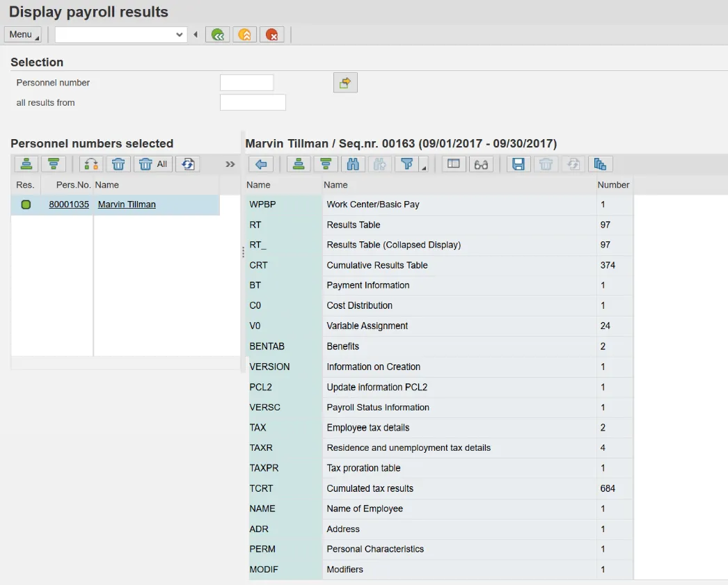Click the red Cancel icon in top toolbar
Image resolution: width=728 pixels, height=585 pixels.
[x=272, y=35]
